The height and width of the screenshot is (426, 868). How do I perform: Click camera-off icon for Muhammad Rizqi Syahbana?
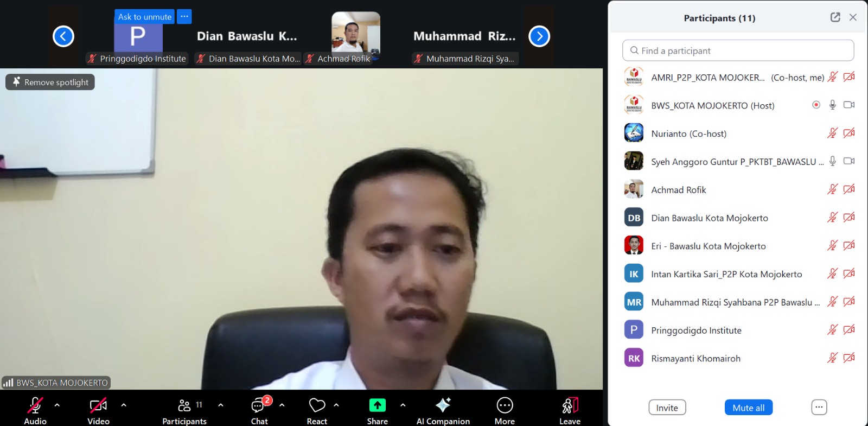(x=850, y=302)
